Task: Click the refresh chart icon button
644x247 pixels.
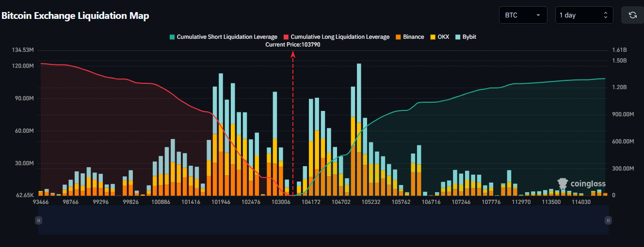Action: pos(632,15)
